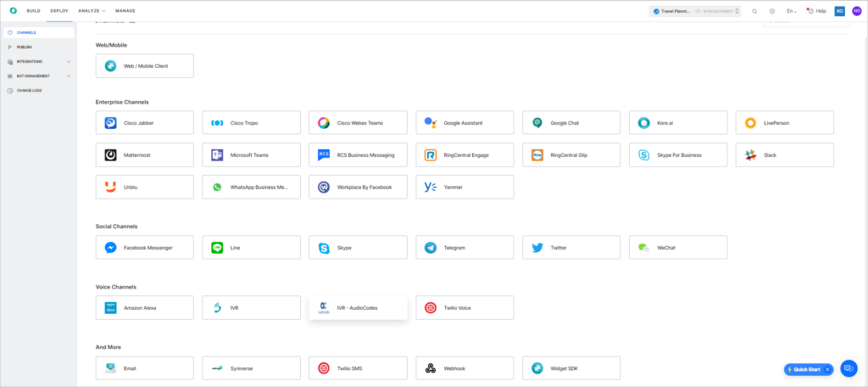868x387 pixels.
Task: Open the Telegram channel icon
Action: (x=431, y=248)
